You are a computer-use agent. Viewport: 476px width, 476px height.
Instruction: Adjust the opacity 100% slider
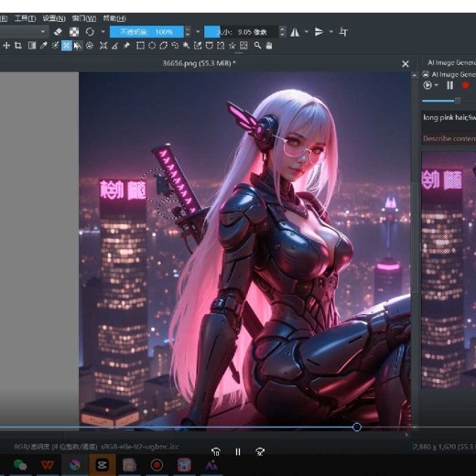pyautogui.click(x=146, y=32)
